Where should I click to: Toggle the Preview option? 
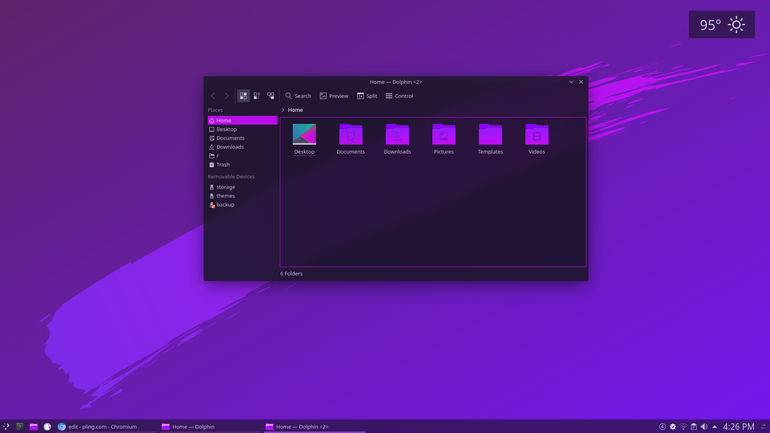click(334, 96)
